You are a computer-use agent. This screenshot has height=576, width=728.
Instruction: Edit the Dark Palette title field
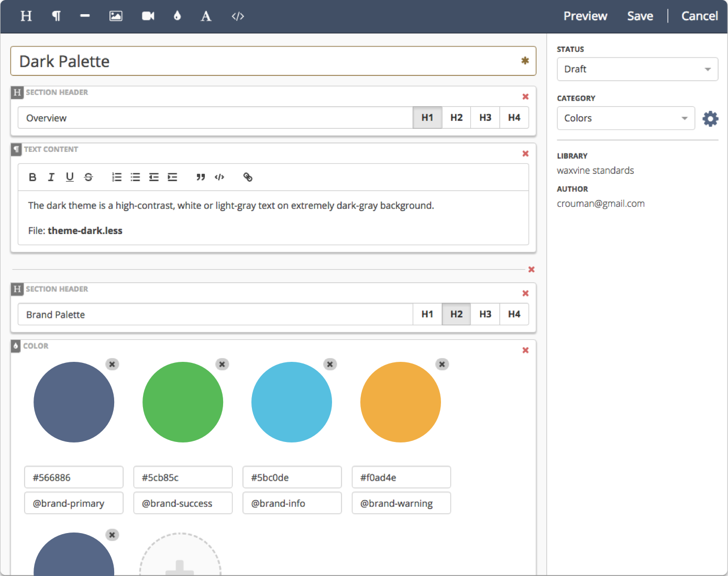pos(273,61)
